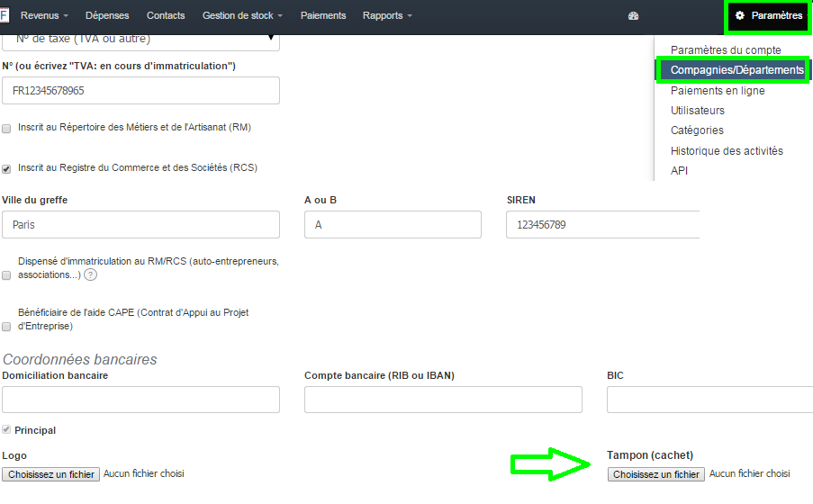
Task: Click the BIC input field
Action: (x=709, y=400)
